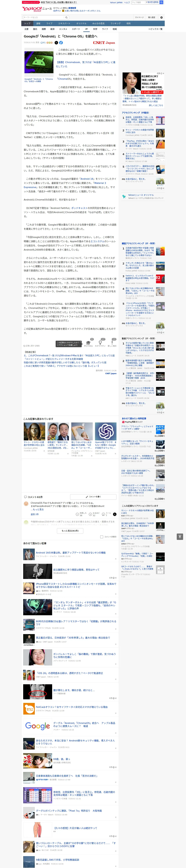Open 詳しくはこちら on dental ad
Viewport: 186px width, 868px height.
pos(156,105)
